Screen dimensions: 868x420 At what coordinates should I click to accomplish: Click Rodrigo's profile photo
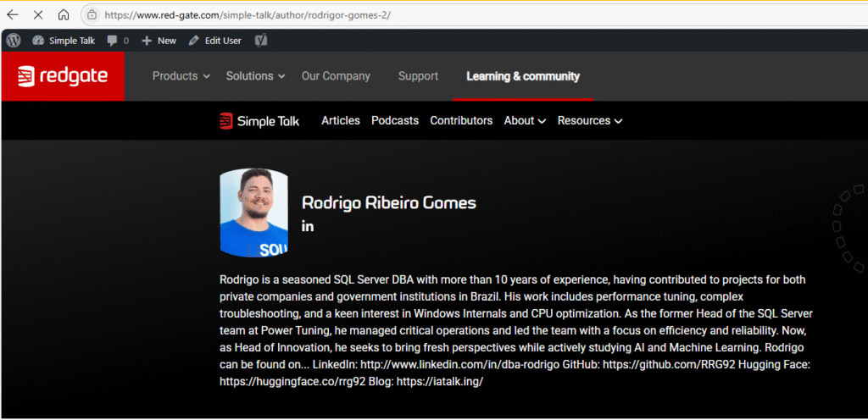[254, 213]
